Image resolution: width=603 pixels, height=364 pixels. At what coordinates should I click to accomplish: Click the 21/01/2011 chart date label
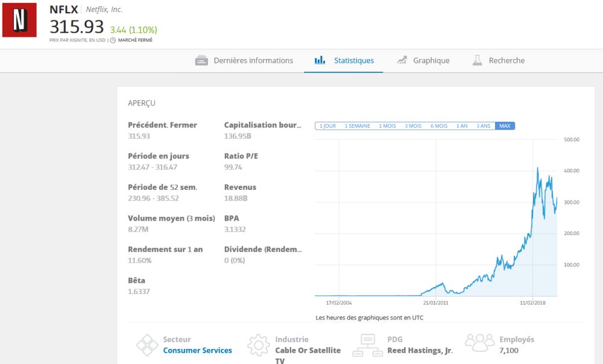click(436, 303)
